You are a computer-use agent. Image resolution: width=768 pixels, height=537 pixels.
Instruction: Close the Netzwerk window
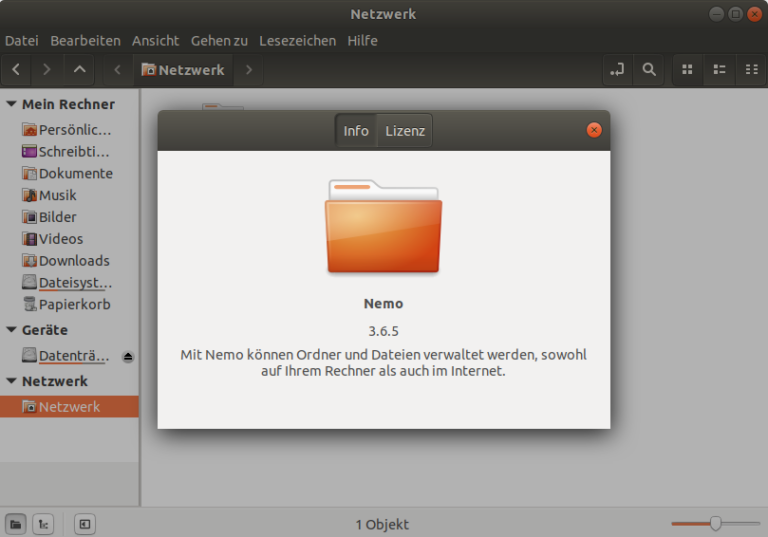click(754, 14)
